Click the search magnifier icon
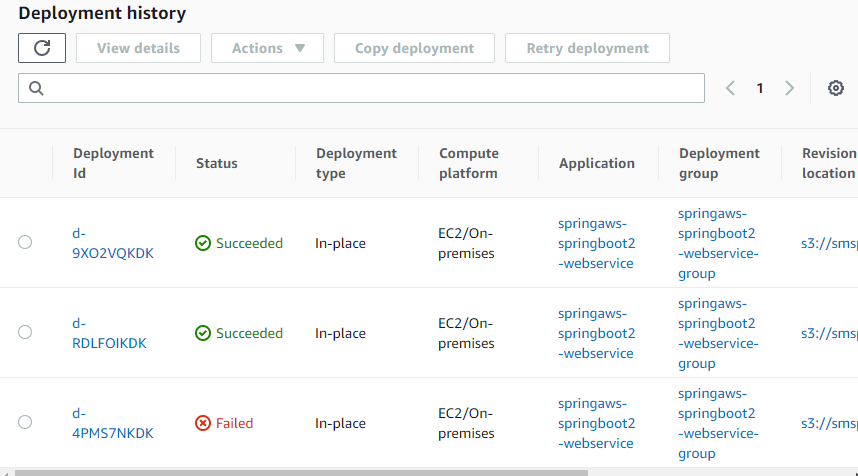This screenshot has height=476, width=858. pos(36,88)
